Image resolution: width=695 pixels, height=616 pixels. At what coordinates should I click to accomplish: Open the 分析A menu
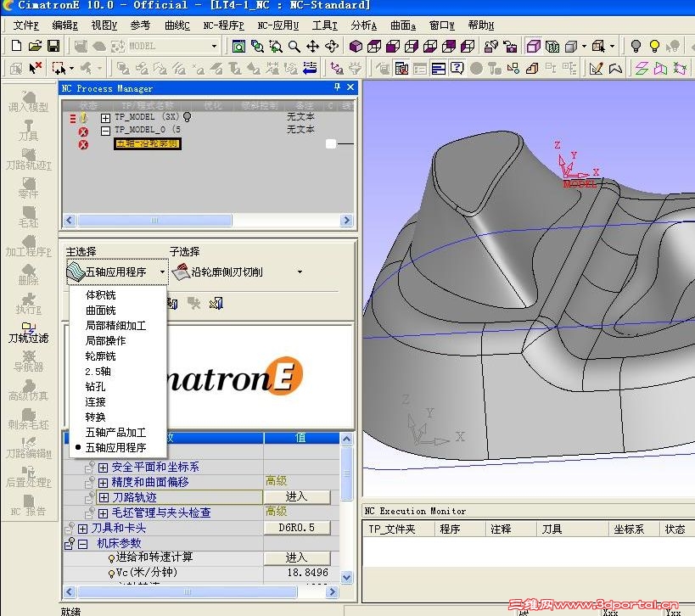(364, 25)
